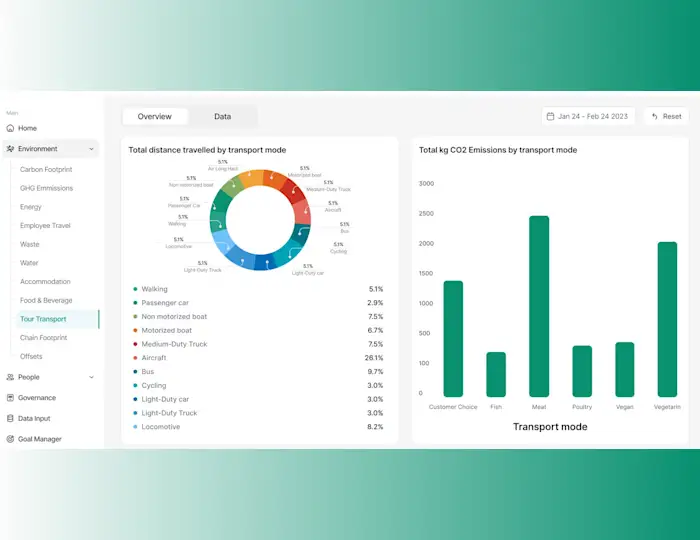Click the 8.2% Locomotive value
This screenshot has width=700, height=540.
coord(375,427)
